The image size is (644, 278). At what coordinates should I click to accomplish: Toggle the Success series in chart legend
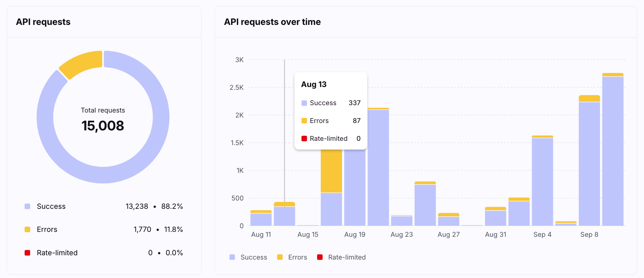pos(248,257)
